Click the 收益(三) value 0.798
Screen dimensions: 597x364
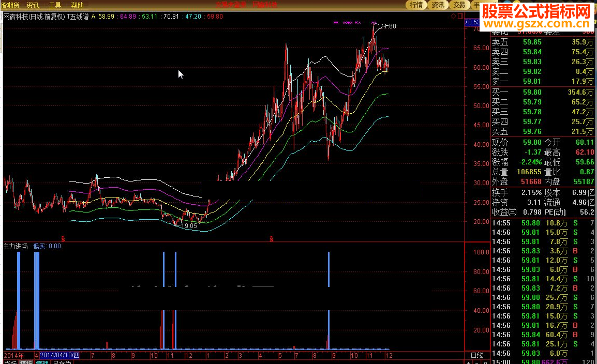(x=532, y=212)
